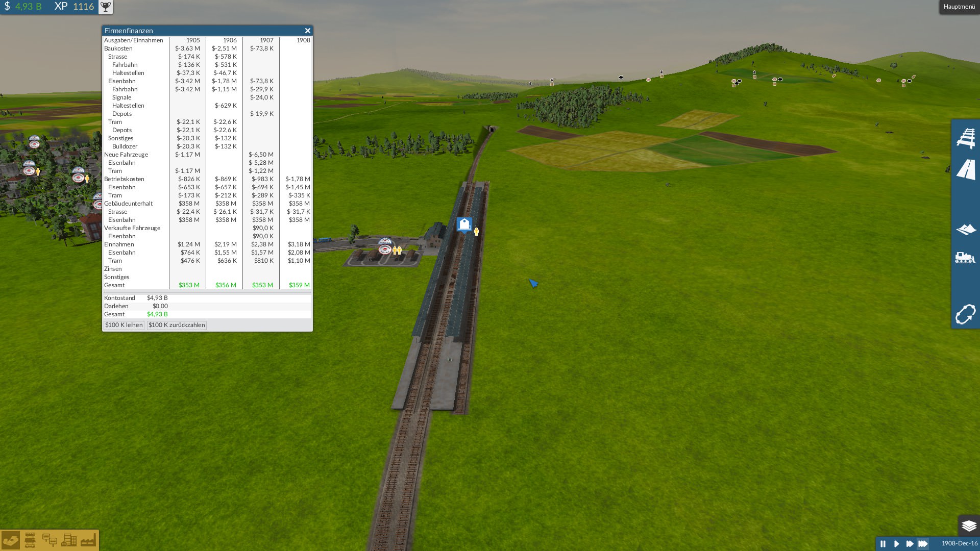Screen dimensions: 980x551
Task: Borrow money with $100 K leihen
Action: click(124, 325)
